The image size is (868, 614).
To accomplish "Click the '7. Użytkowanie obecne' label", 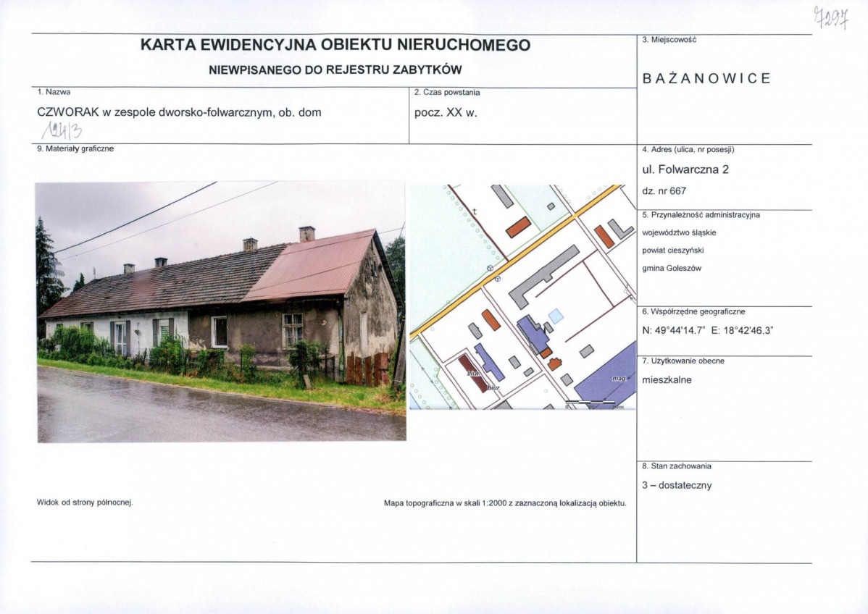I will coord(683,361).
